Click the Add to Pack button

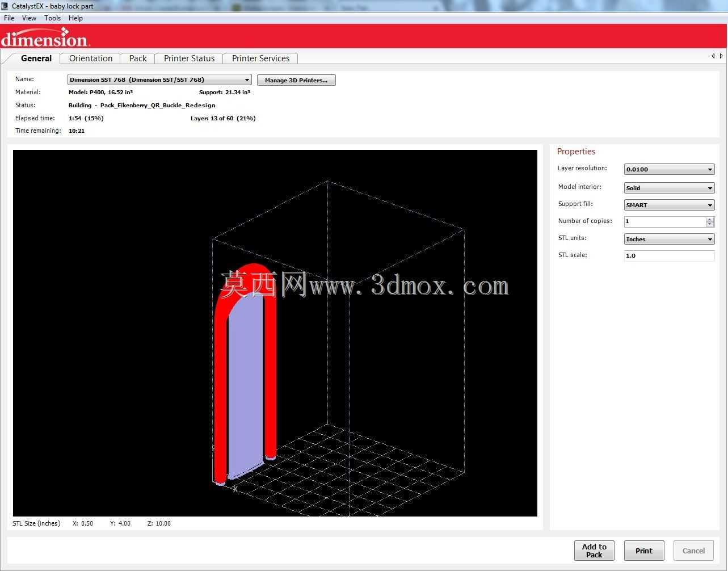594,551
